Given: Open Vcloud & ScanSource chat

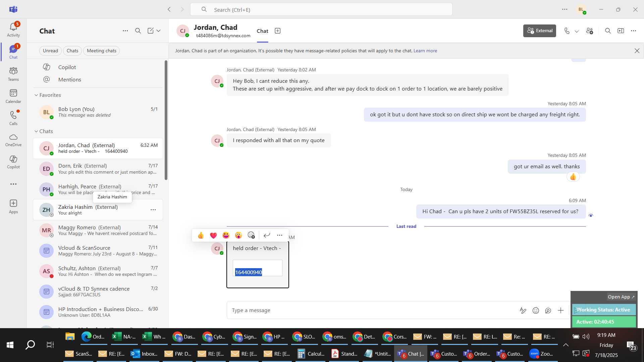Looking at the screenshot, I should pyautogui.click(x=98, y=251).
